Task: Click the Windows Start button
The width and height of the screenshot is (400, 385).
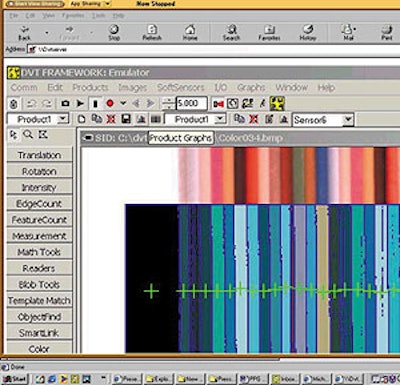Action: (x=15, y=379)
